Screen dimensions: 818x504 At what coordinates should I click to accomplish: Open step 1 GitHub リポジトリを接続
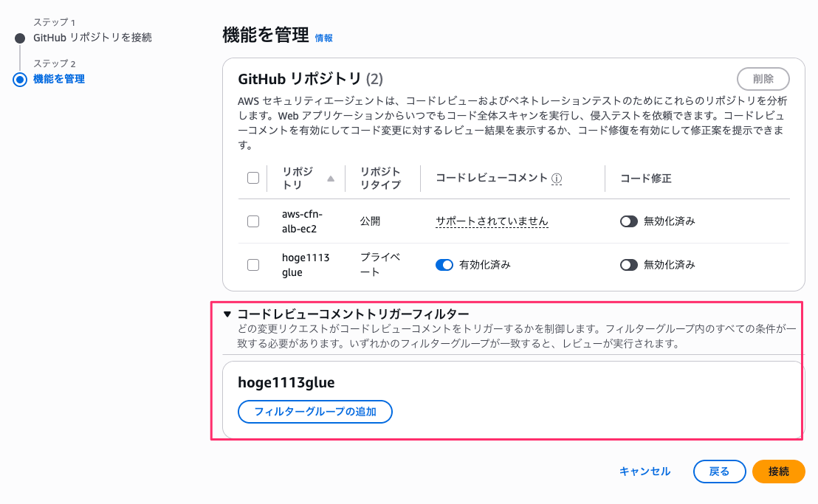coord(92,38)
